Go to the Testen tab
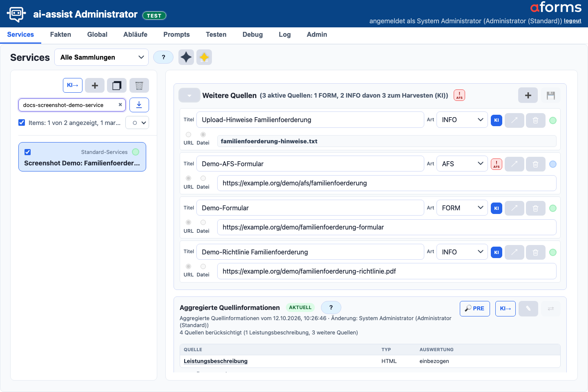Image resolution: width=588 pixels, height=392 pixels. point(216,35)
